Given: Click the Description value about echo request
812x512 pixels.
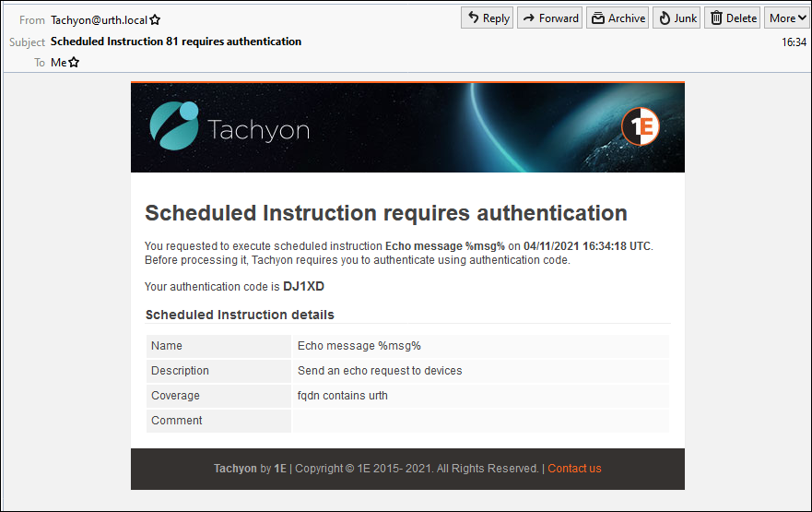Looking at the screenshot, I should pos(379,371).
